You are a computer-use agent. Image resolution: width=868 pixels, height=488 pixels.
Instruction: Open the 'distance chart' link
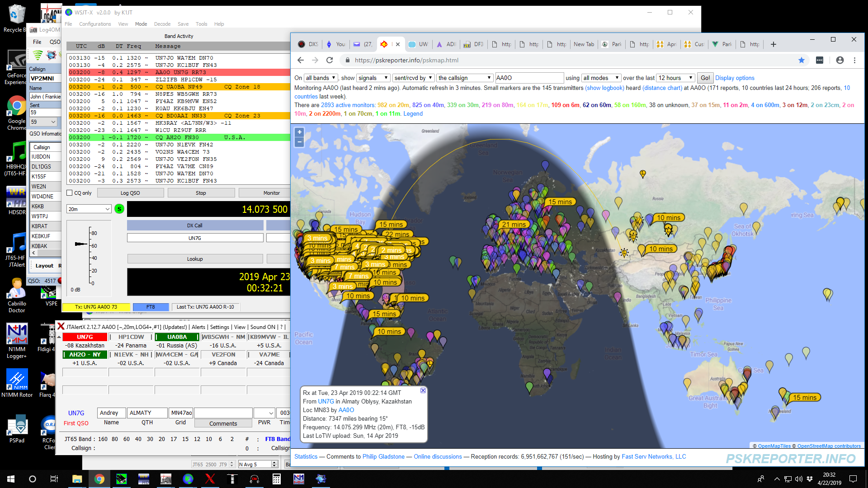662,88
